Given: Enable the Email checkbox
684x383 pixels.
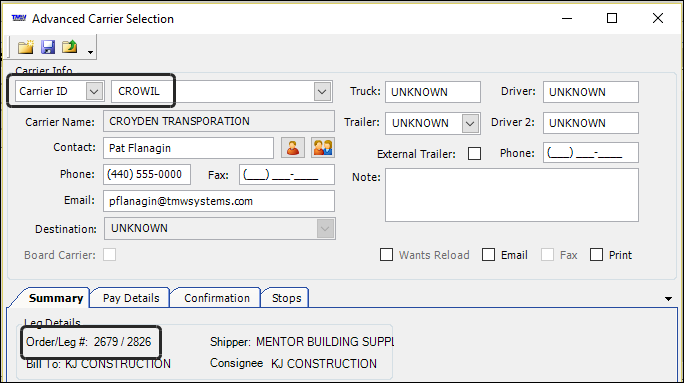Looking at the screenshot, I should pos(489,255).
